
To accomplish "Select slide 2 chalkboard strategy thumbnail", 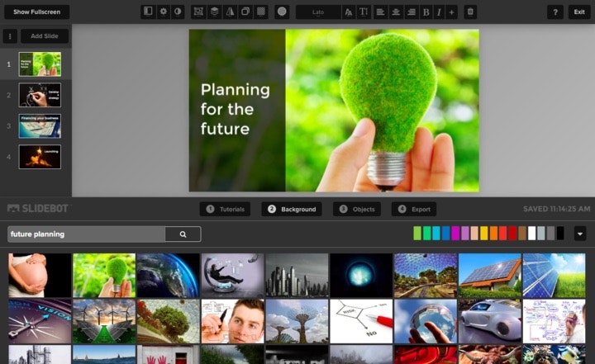I will (x=40, y=95).
